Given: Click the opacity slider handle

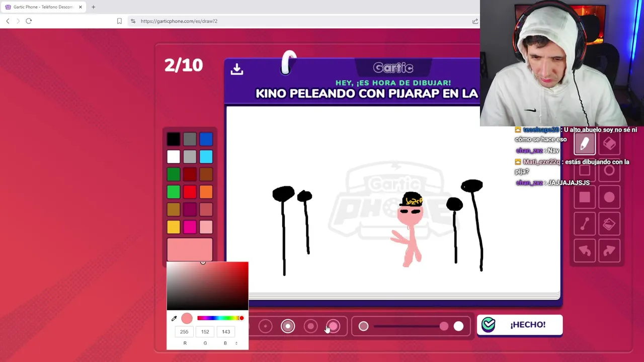Looking at the screenshot, I should (x=444, y=327).
